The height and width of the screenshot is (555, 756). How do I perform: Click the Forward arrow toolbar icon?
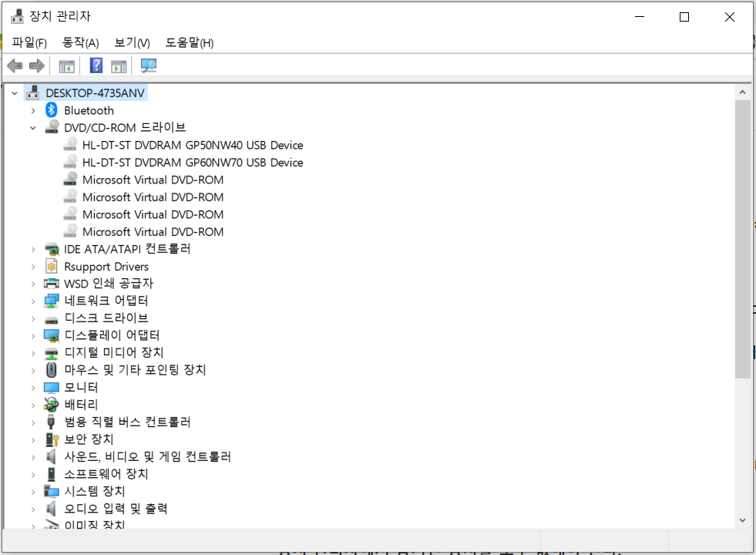tap(37, 66)
